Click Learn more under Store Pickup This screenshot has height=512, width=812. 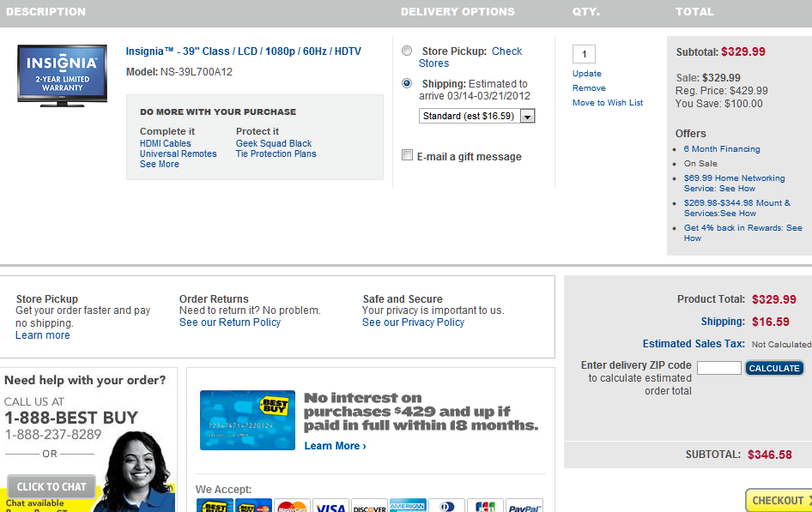(42, 335)
